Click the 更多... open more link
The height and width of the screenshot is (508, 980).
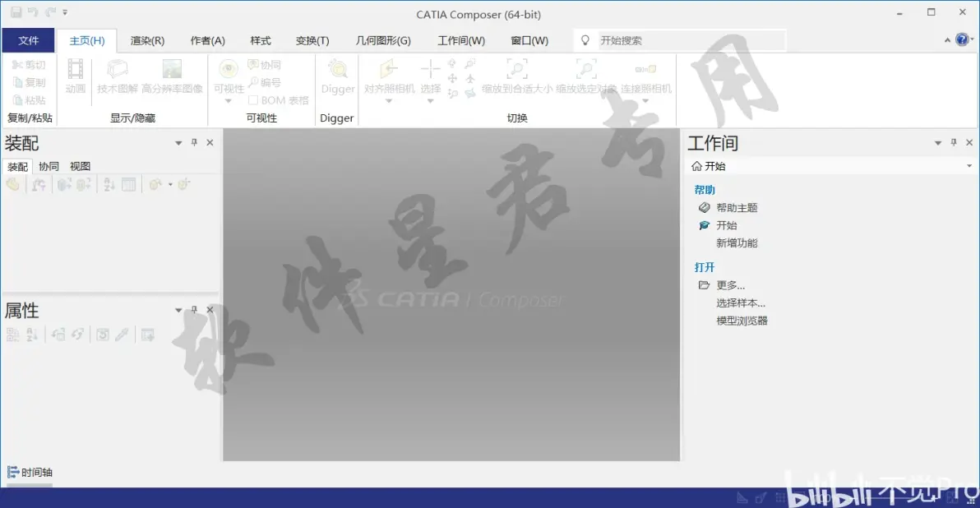pos(731,285)
